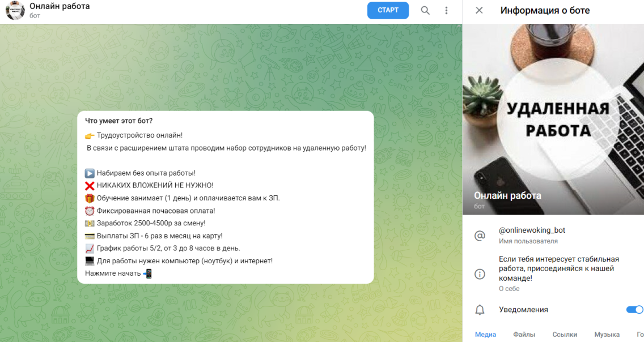
Task: Copy the @onlinewoking_bot username
Action: click(532, 230)
